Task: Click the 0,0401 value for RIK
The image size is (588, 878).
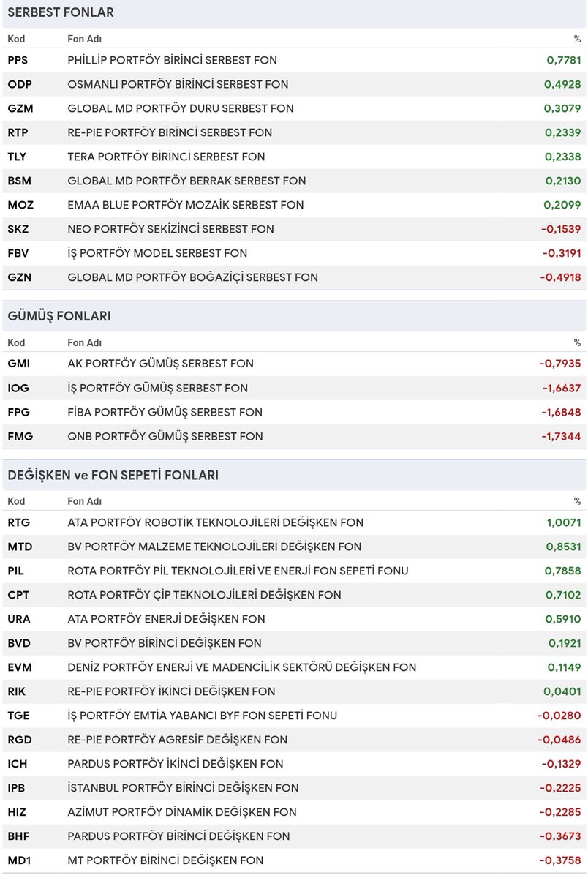Action: [563, 691]
